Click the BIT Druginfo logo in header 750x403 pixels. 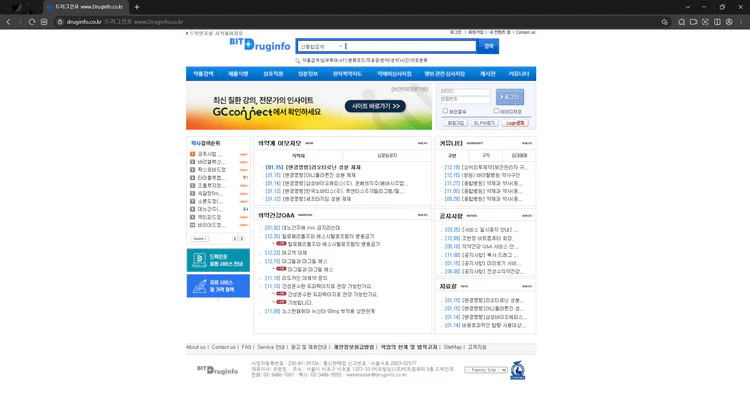[x=260, y=44]
